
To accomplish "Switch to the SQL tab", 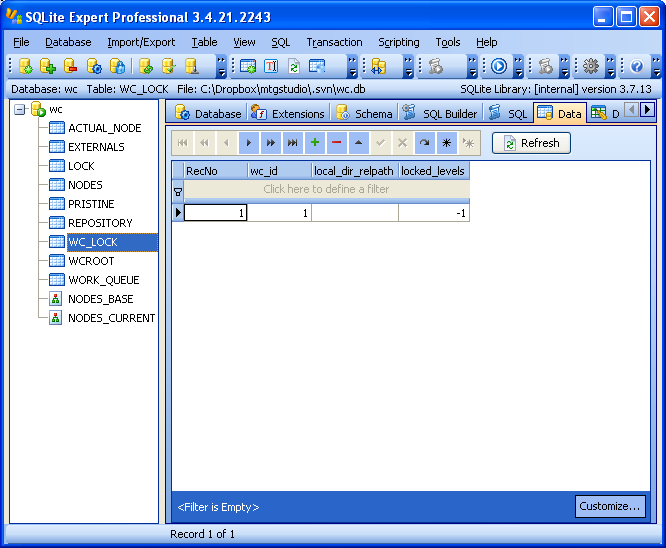I will tap(508, 113).
